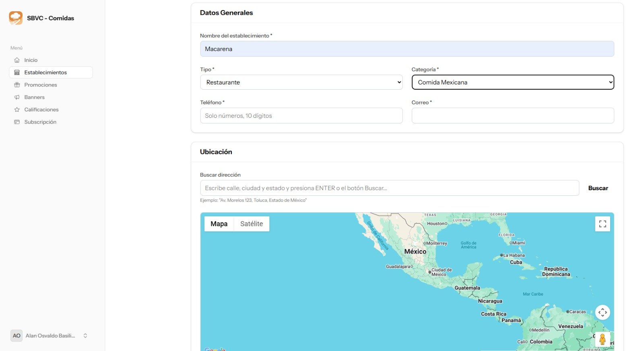Open Promociones in the sidebar
The width and height of the screenshot is (644, 351).
(x=51, y=85)
